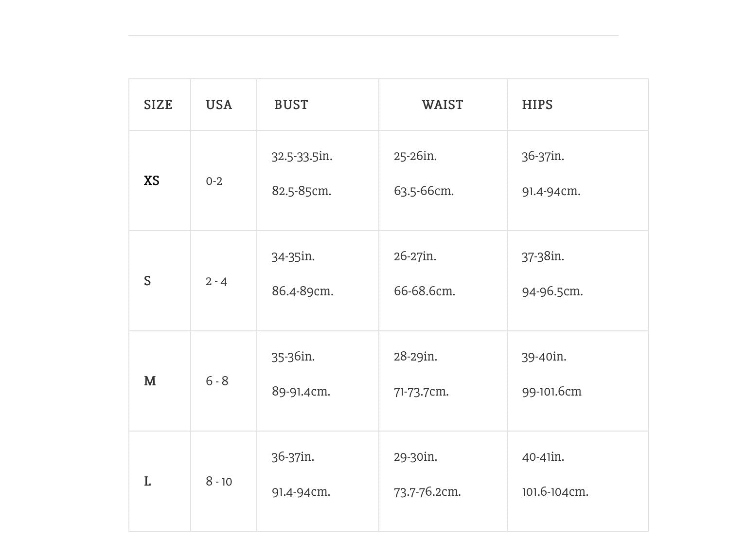The height and width of the screenshot is (560, 747).
Task: Select the M size row label
Action: [150, 381]
